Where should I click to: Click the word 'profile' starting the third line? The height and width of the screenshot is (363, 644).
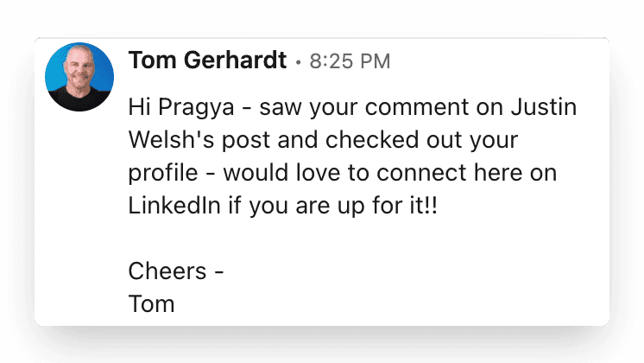(x=163, y=173)
